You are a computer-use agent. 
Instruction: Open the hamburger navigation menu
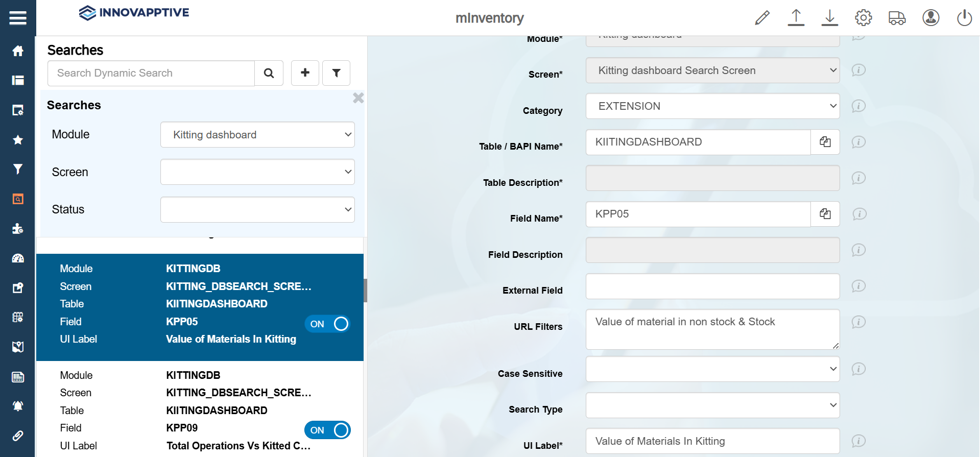click(17, 18)
